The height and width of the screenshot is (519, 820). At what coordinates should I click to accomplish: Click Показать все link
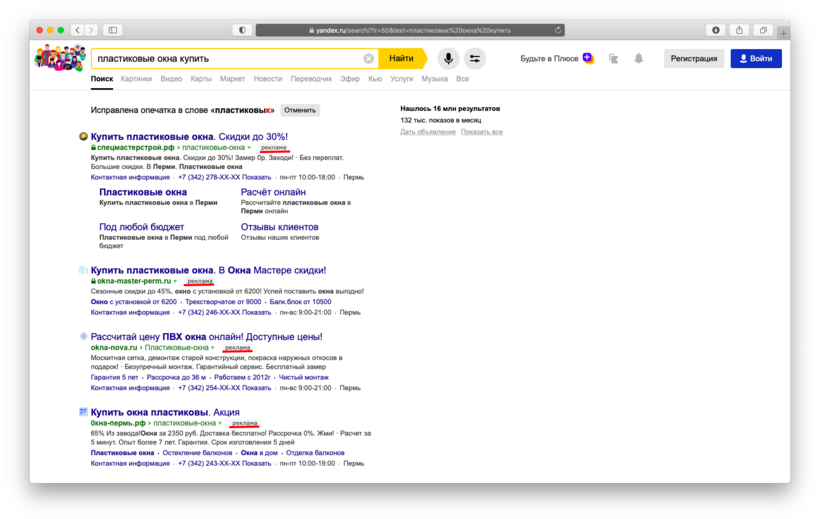click(x=482, y=132)
